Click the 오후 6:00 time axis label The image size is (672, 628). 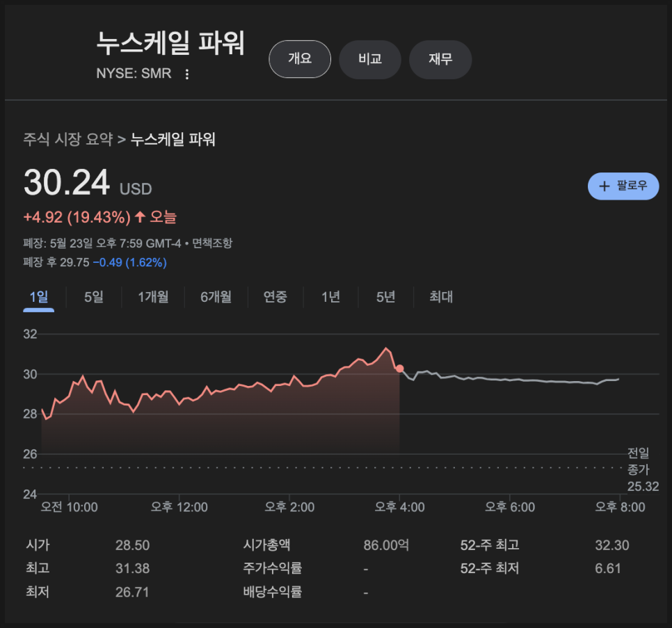pyautogui.click(x=510, y=507)
